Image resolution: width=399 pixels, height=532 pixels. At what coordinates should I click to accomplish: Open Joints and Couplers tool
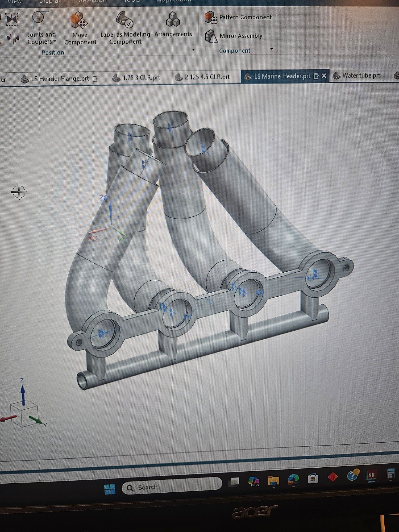pos(41,28)
